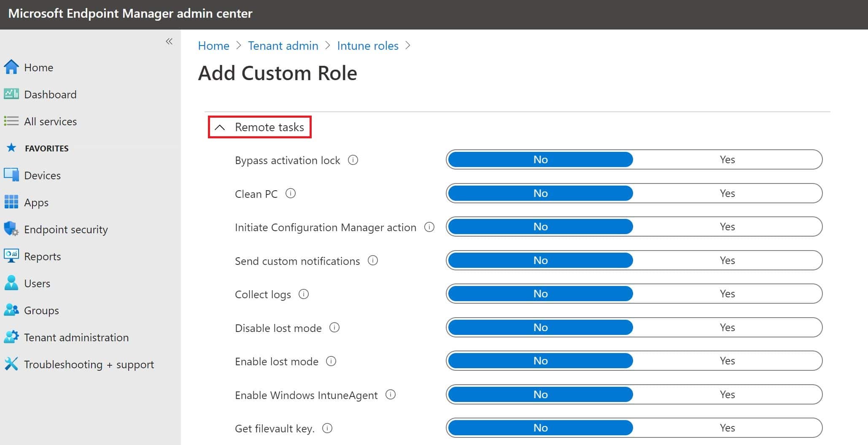The width and height of the screenshot is (868, 445).
Task: Select the Users icon
Action: tap(37, 283)
